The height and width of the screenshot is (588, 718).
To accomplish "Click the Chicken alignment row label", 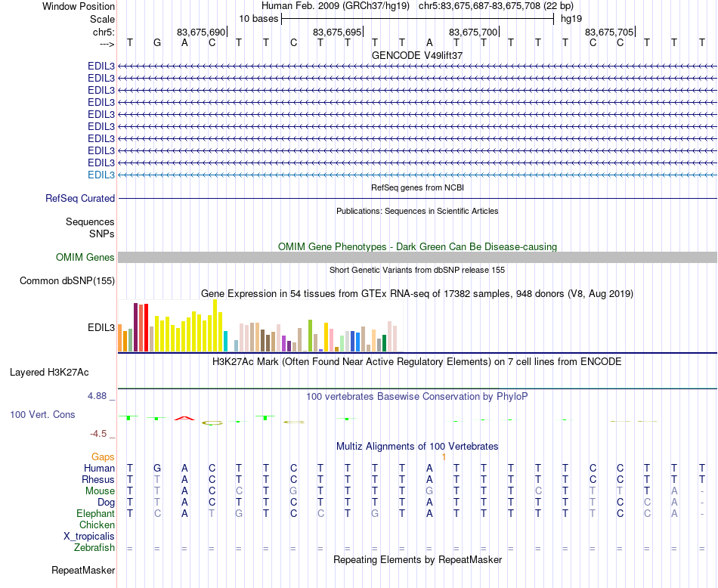I will [x=97, y=525].
